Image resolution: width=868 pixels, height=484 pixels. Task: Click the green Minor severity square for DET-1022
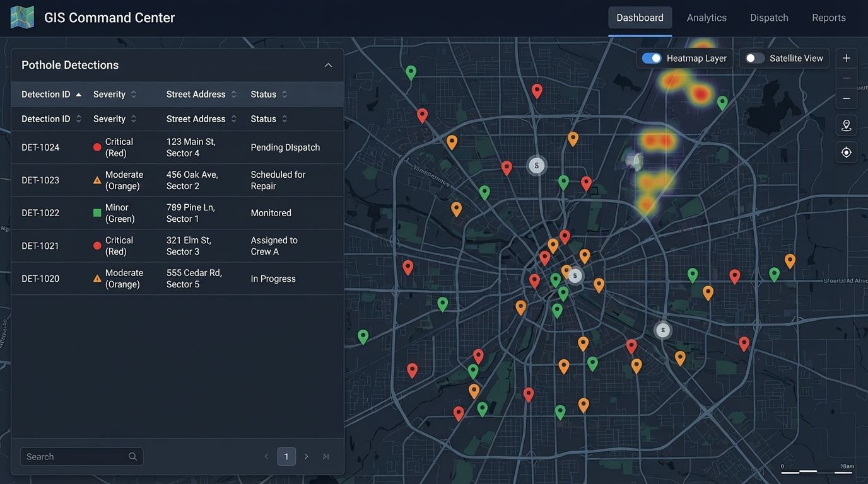(97, 212)
